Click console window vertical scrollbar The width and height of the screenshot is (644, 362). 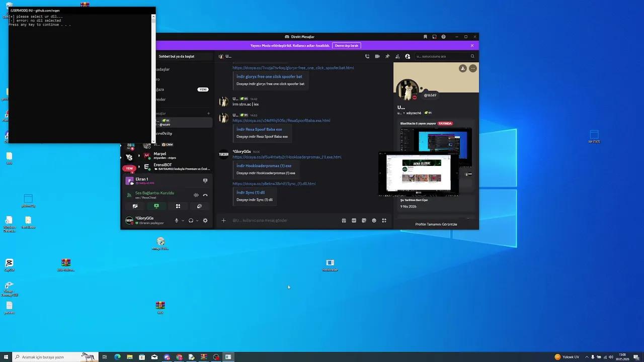pyautogui.click(x=153, y=78)
